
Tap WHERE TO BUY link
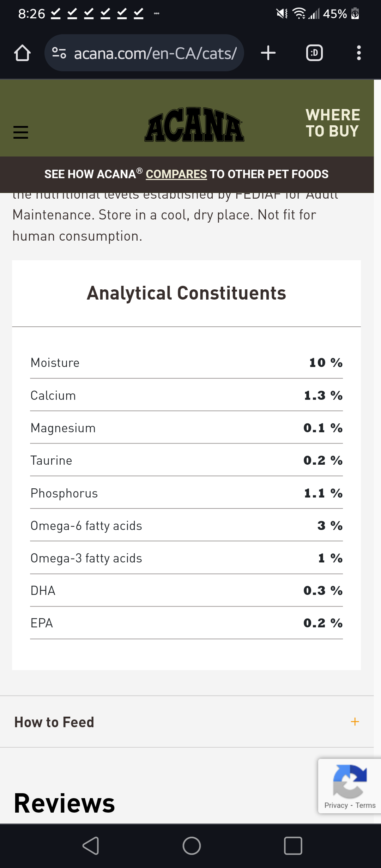point(332,123)
